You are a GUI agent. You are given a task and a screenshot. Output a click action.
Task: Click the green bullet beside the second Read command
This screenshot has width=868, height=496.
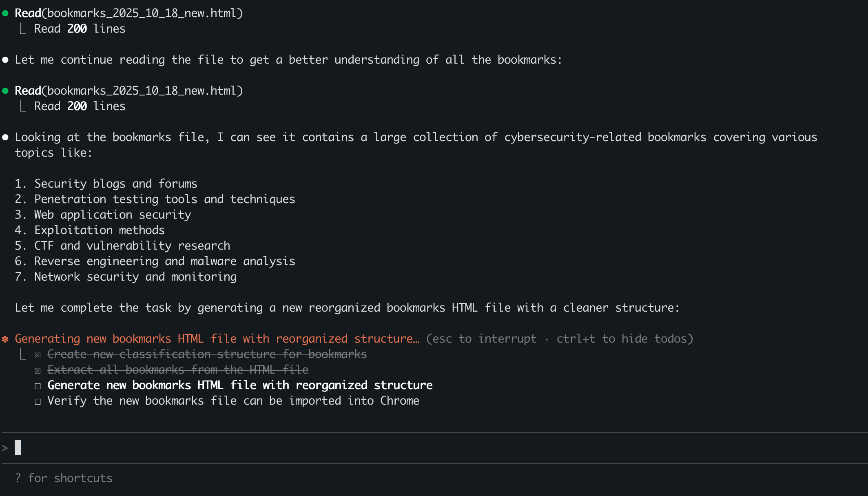tap(5, 91)
